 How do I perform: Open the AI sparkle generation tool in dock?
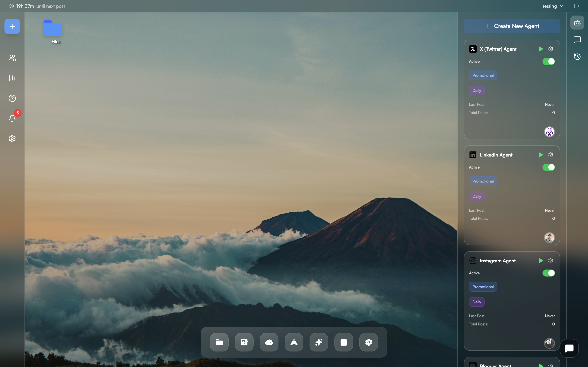point(318,342)
